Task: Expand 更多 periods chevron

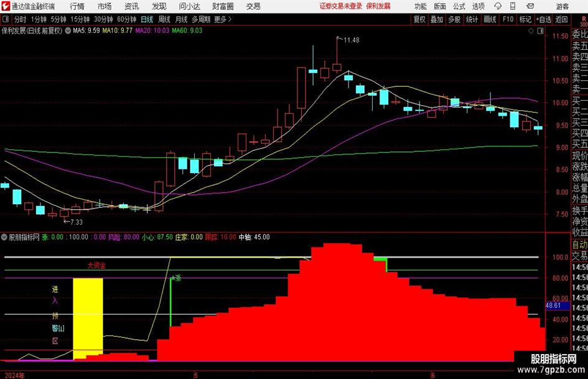Action: 223,19
